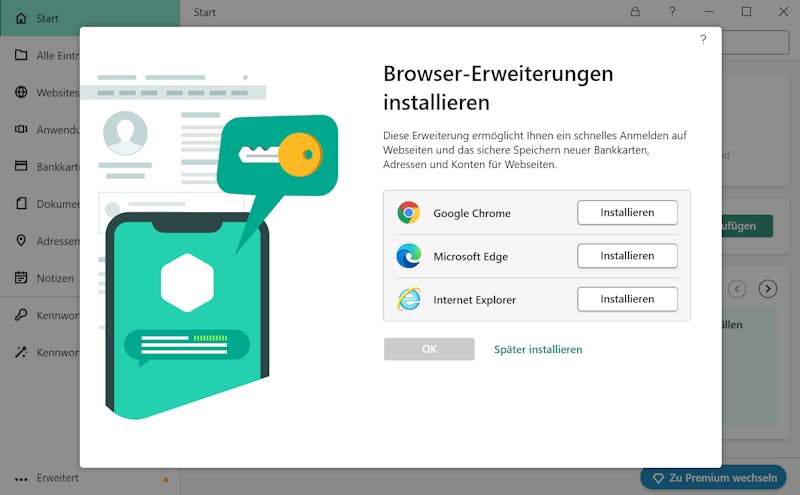Go to previous card with left arrow
The width and height of the screenshot is (800, 495).
pyautogui.click(x=737, y=289)
